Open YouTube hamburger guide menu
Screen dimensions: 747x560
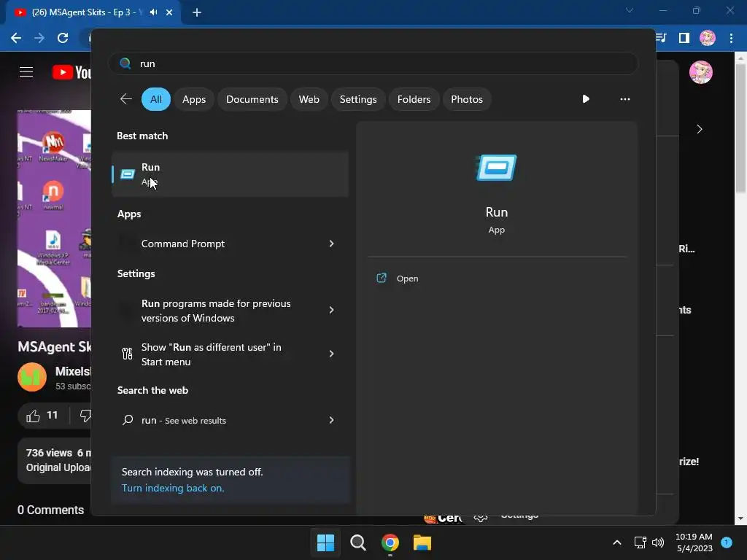point(26,72)
